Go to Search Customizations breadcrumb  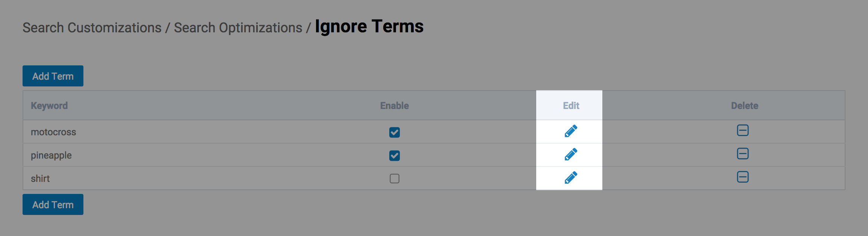92,28
